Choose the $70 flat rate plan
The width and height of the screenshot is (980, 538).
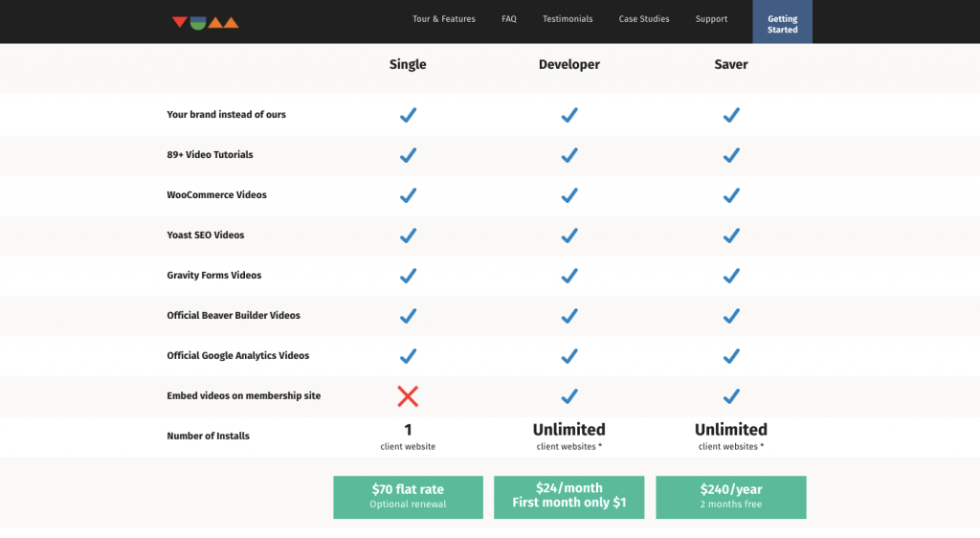coord(408,498)
